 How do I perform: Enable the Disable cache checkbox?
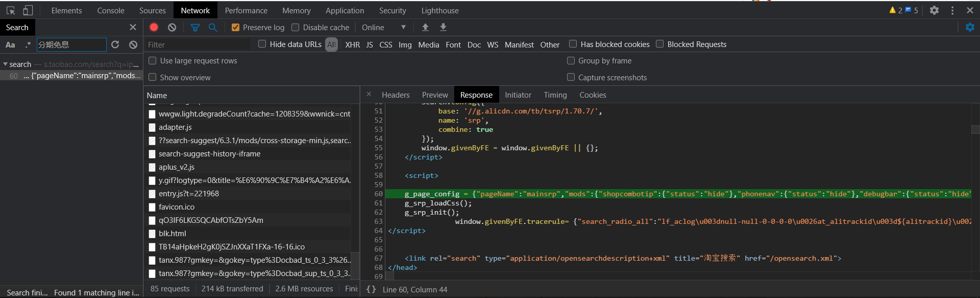pos(295,28)
